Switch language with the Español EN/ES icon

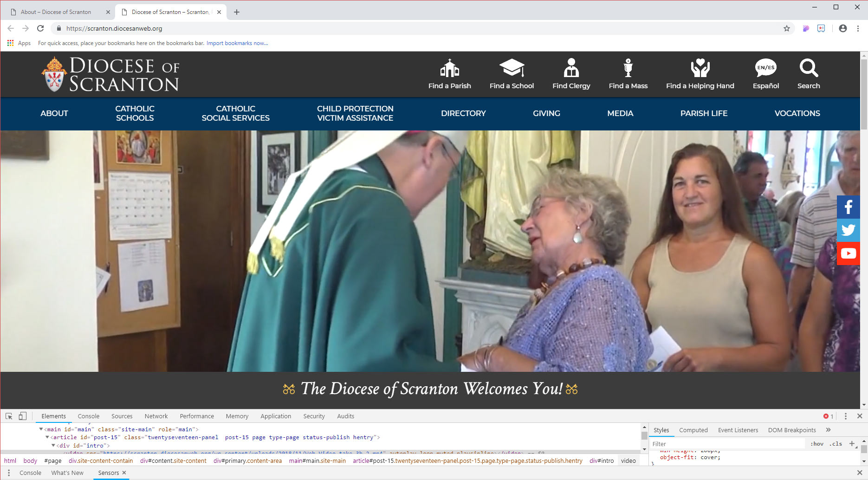tap(765, 68)
